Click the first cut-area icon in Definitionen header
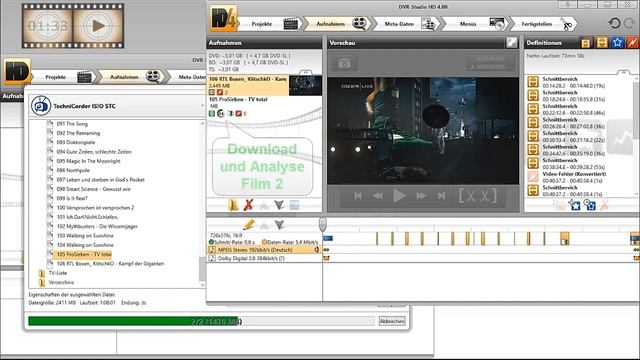The width and height of the screenshot is (640, 360). click(586, 42)
